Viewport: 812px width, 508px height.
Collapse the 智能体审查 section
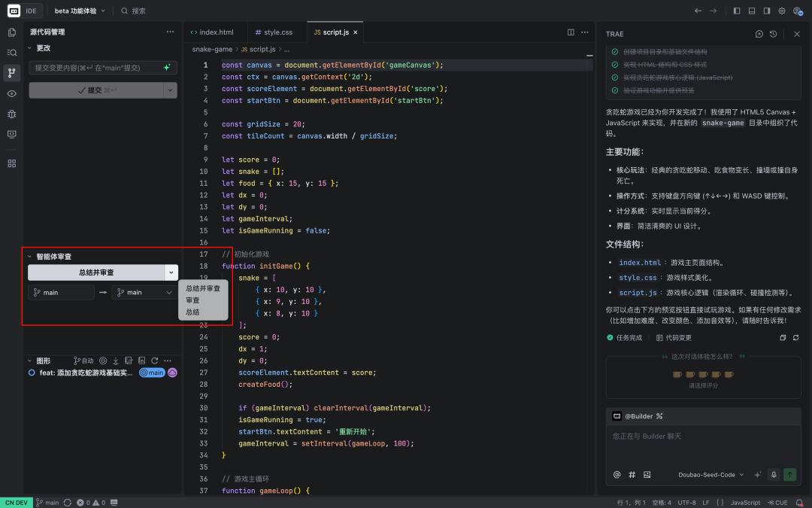(30, 257)
